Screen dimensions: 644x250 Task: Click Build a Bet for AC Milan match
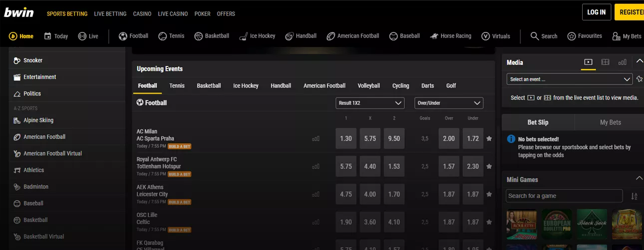pos(179,146)
